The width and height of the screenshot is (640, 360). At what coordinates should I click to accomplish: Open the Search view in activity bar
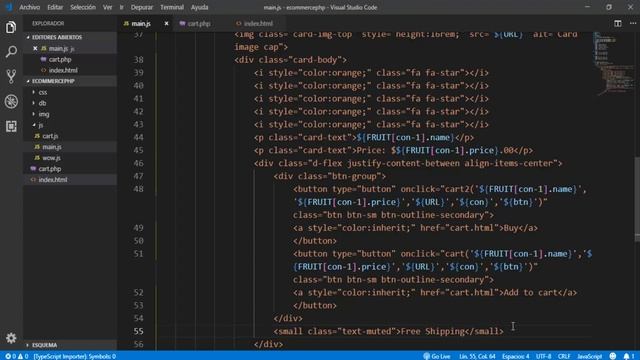coord(11,52)
